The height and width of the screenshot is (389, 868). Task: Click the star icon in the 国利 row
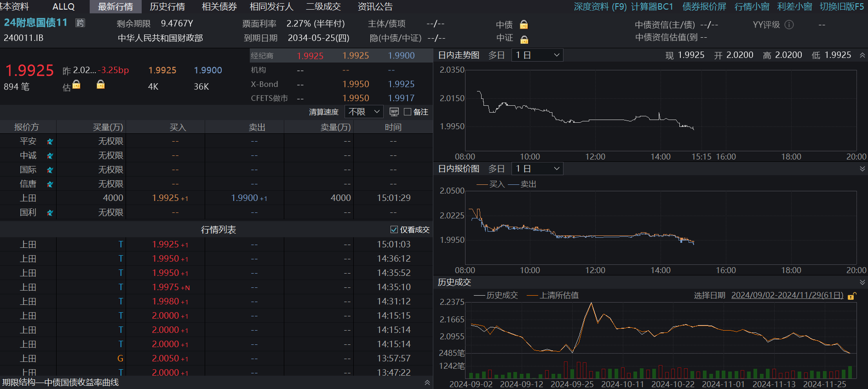50,213
